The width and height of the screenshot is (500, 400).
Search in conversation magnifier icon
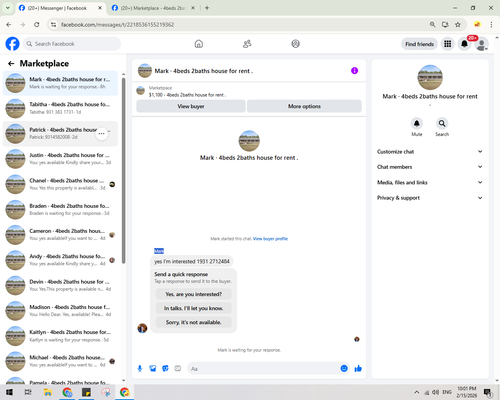point(442,123)
